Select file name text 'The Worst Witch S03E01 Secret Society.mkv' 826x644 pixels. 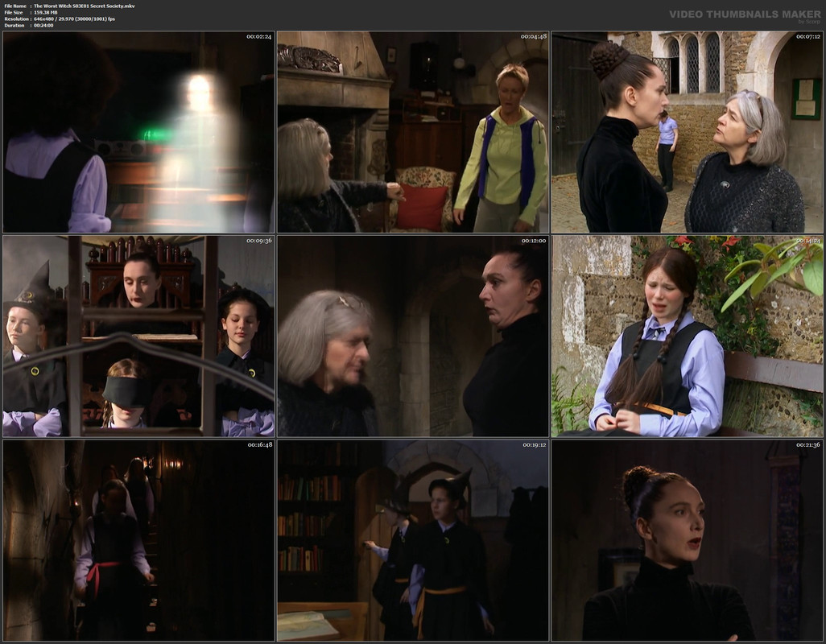pyautogui.click(x=85, y=6)
